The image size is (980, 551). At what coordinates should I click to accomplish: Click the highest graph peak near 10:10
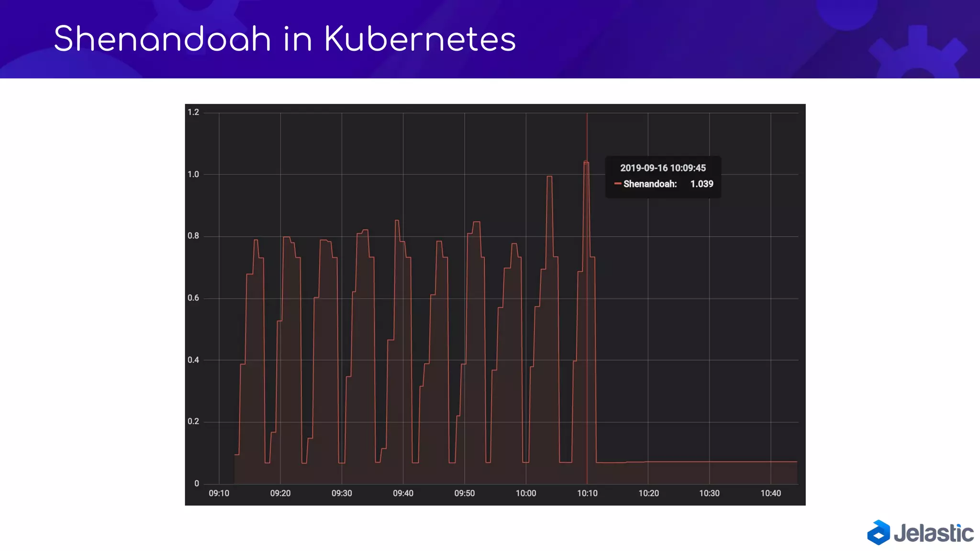coord(586,162)
